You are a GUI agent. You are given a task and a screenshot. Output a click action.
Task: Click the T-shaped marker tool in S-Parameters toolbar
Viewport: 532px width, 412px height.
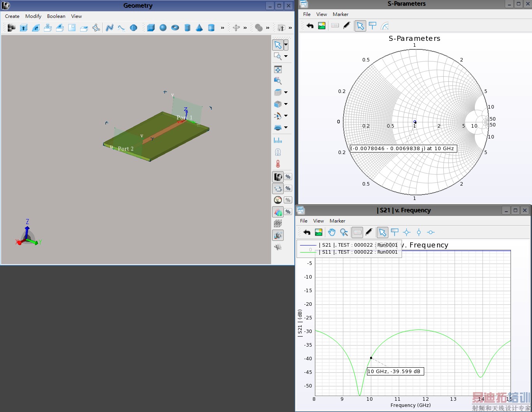372,26
